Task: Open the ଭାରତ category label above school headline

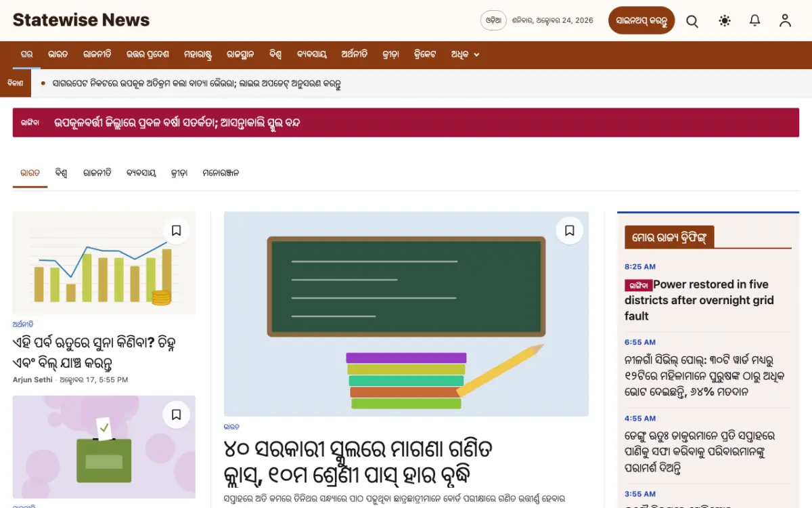Action: click(231, 427)
